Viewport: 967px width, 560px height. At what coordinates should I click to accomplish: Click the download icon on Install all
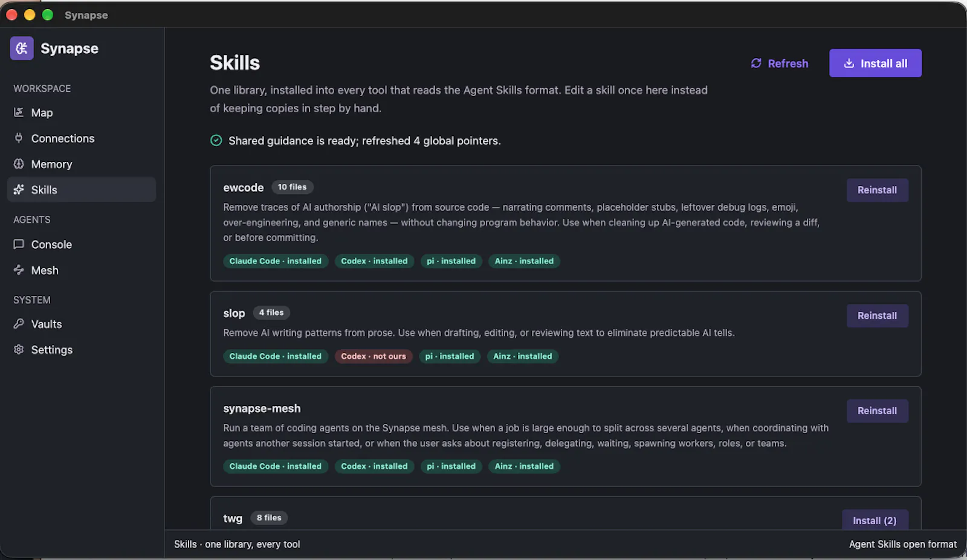849,63
